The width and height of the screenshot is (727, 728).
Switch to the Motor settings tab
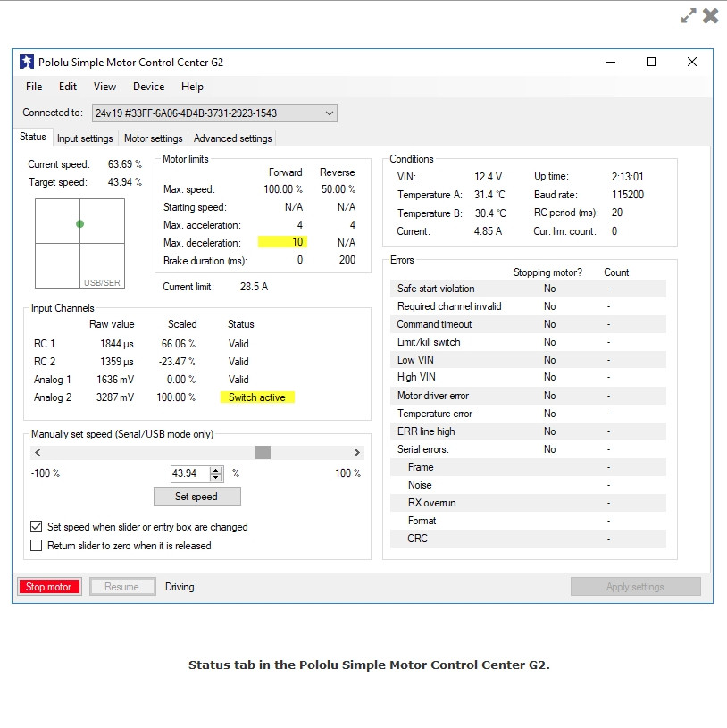[x=153, y=138]
